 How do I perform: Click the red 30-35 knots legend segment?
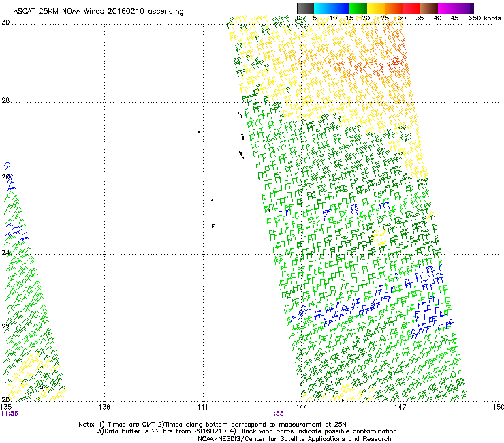tap(411, 8)
